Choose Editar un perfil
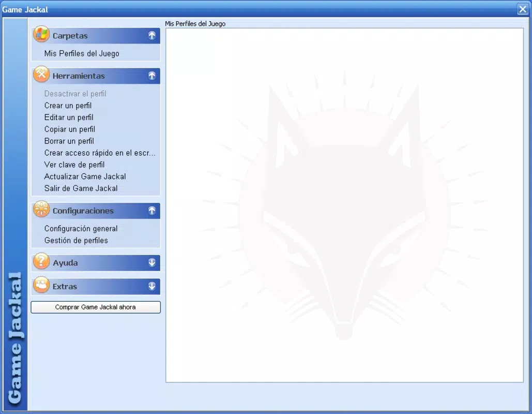 [x=69, y=117]
